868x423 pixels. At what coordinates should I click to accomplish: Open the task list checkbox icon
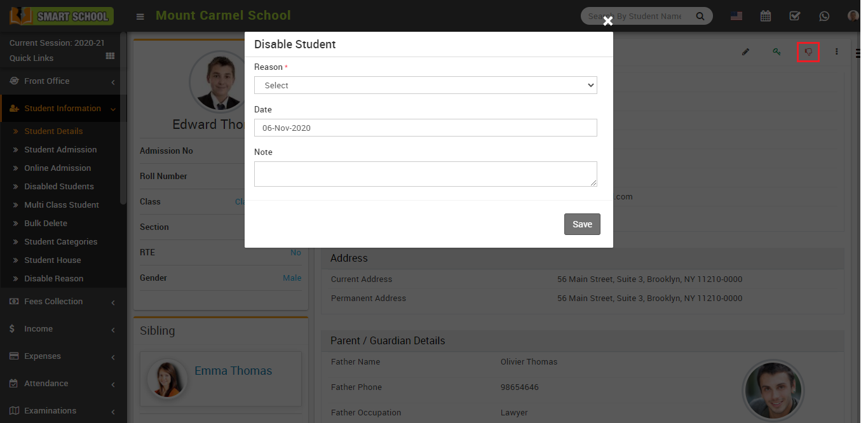(795, 15)
